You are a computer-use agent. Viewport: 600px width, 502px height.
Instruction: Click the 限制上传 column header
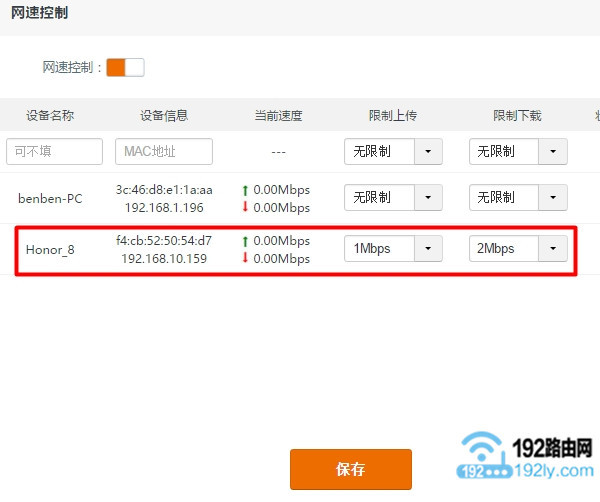coord(393,115)
